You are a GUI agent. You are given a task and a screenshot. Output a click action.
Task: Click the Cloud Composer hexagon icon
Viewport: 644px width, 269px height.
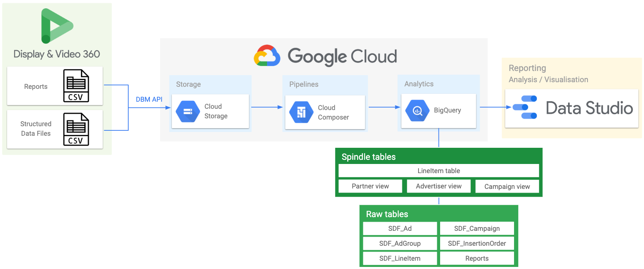click(301, 112)
